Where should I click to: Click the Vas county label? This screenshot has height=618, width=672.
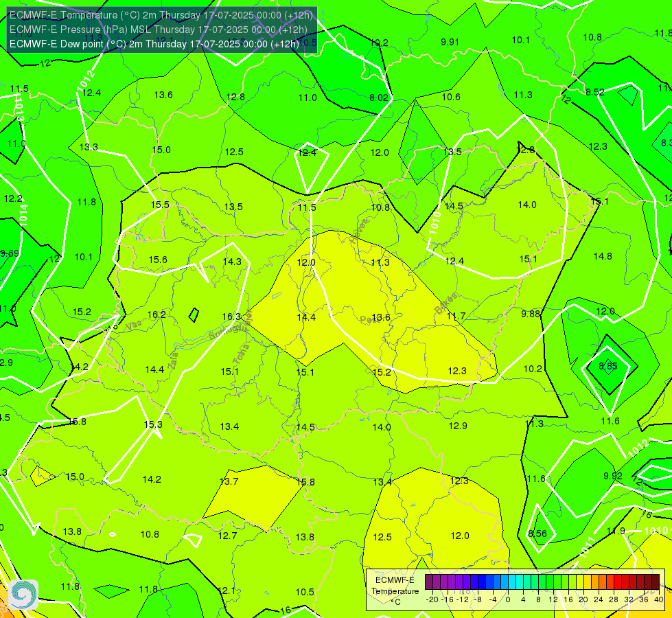click(134, 326)
